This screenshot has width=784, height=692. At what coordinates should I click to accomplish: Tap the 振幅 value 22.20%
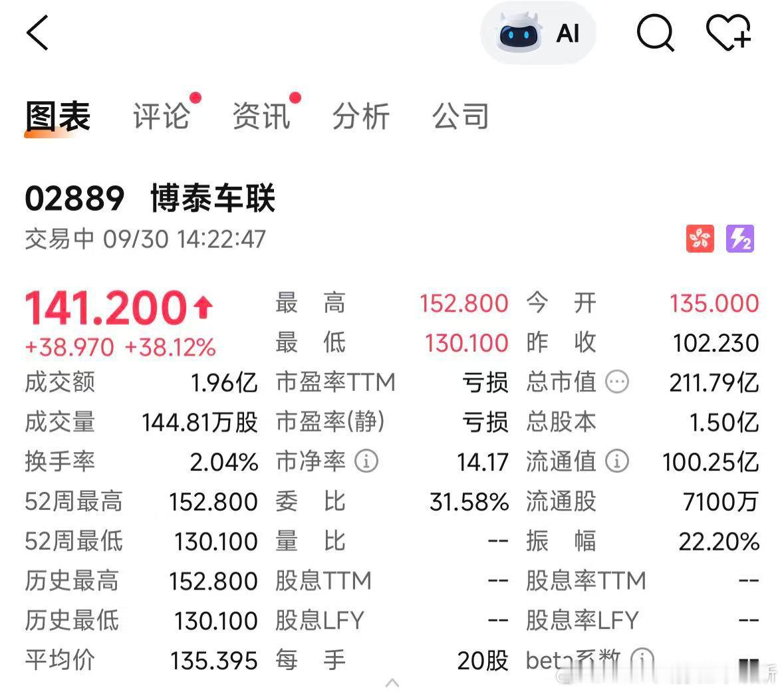719,542
